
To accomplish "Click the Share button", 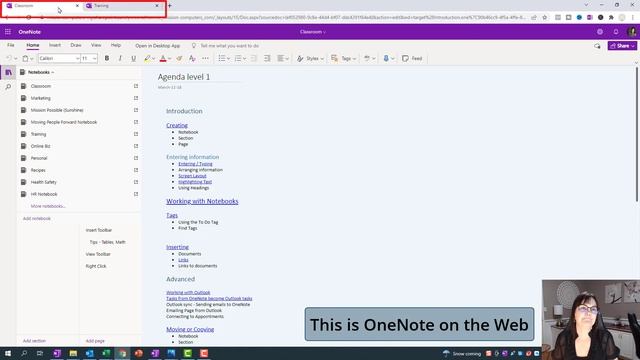I will tap(622, 46).
